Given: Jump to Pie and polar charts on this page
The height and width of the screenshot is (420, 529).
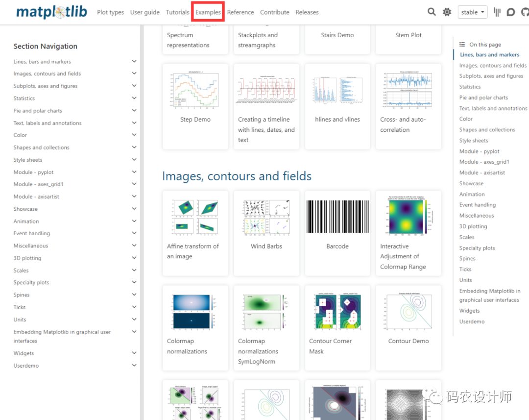Looking at the screenshot, I should [483, 98].
